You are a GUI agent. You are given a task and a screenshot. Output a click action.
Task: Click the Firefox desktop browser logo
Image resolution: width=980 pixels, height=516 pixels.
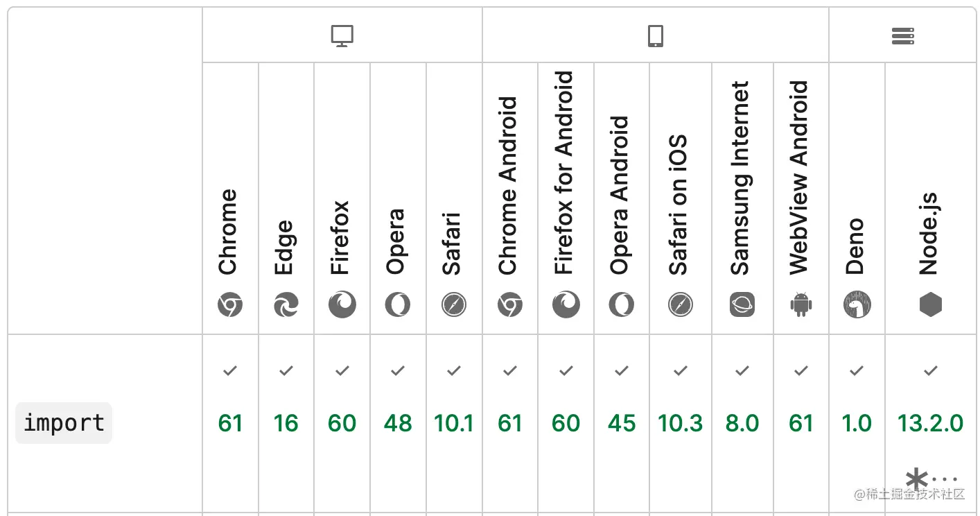tap(342, 305)
